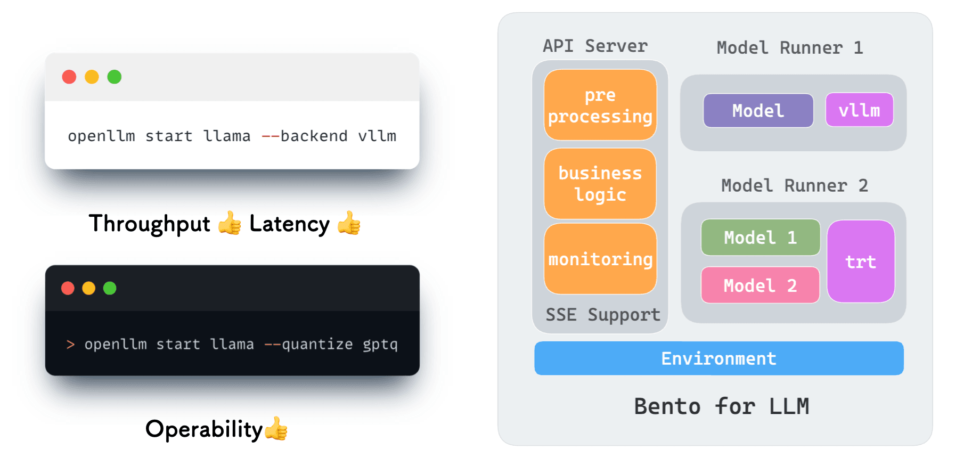Click the yellow dot on dark terminal

click(x=89, y=288)
